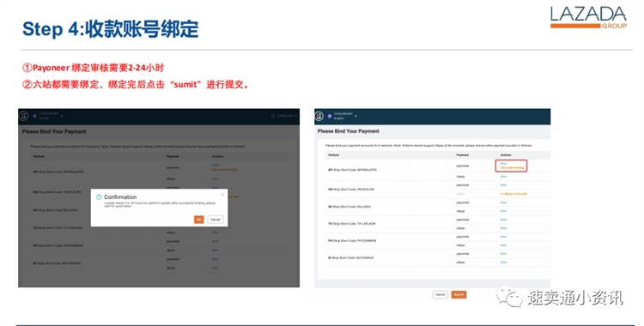Click SG payoneer Bind link in right screenshot
The height and width of the screenshot is (326, 644).
tap(503, 202)
